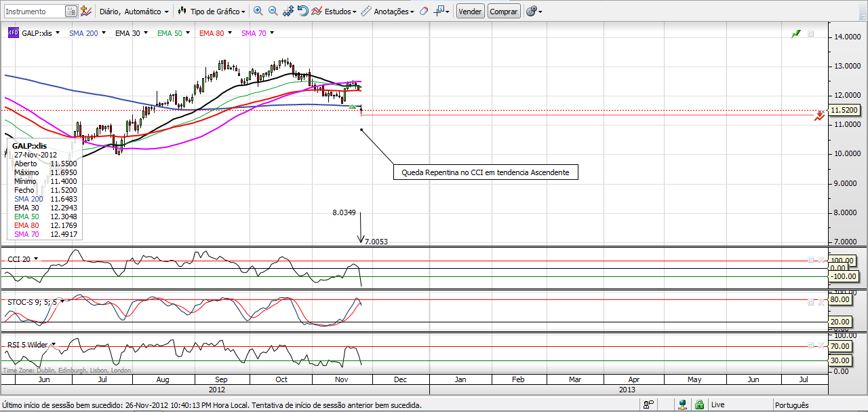Open the Estudos menu
The image size is (868, 412).
coord(334,12)
